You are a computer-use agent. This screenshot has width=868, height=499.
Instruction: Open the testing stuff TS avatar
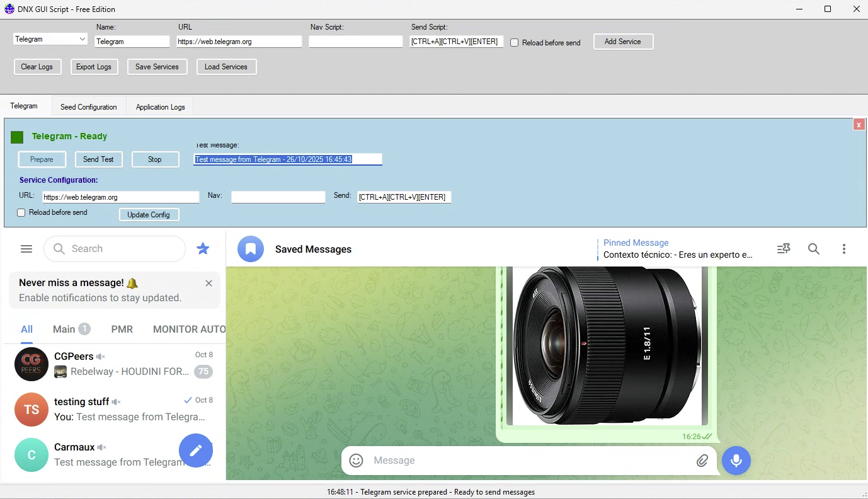click(x=31, y=410)
